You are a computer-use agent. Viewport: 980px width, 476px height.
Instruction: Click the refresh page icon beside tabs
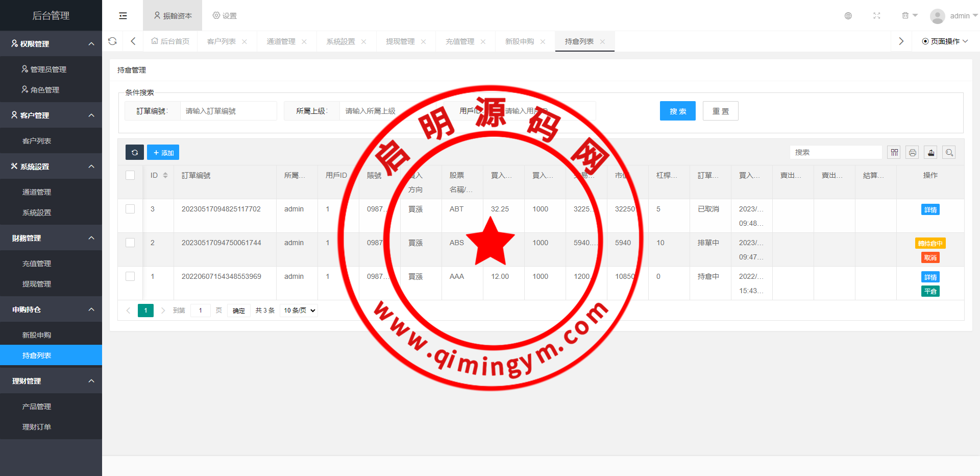tap(113, 41)
